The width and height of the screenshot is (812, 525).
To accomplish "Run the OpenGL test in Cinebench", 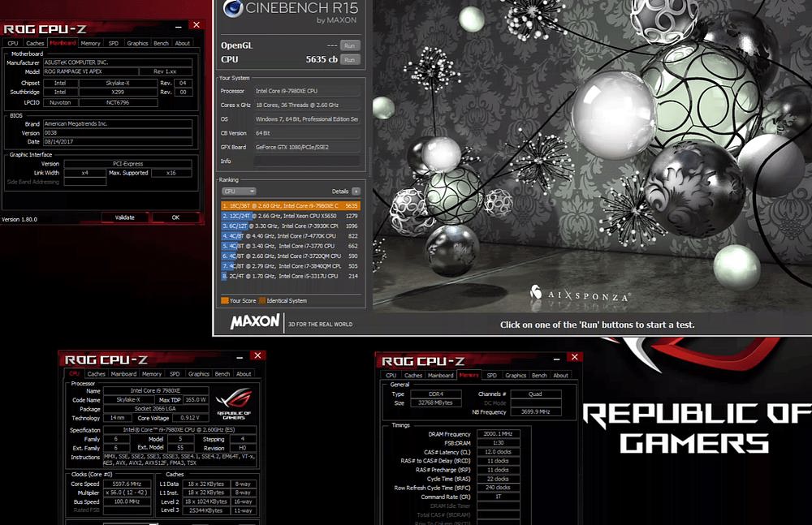I will 349,45.
